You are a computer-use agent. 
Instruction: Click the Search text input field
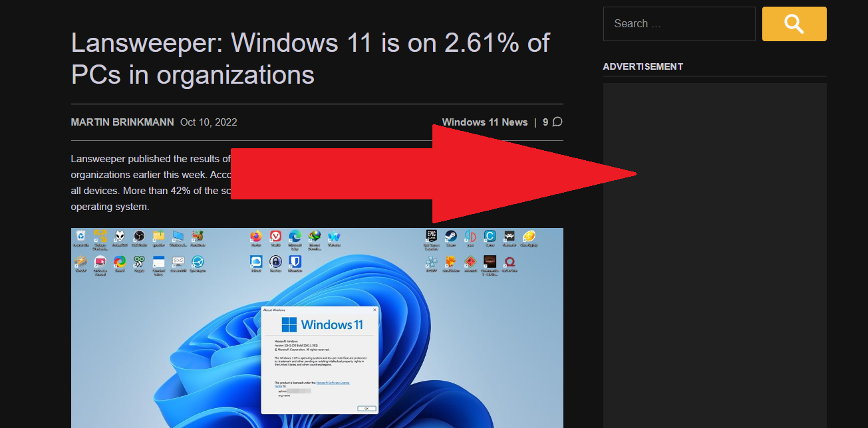coord(679,24)
